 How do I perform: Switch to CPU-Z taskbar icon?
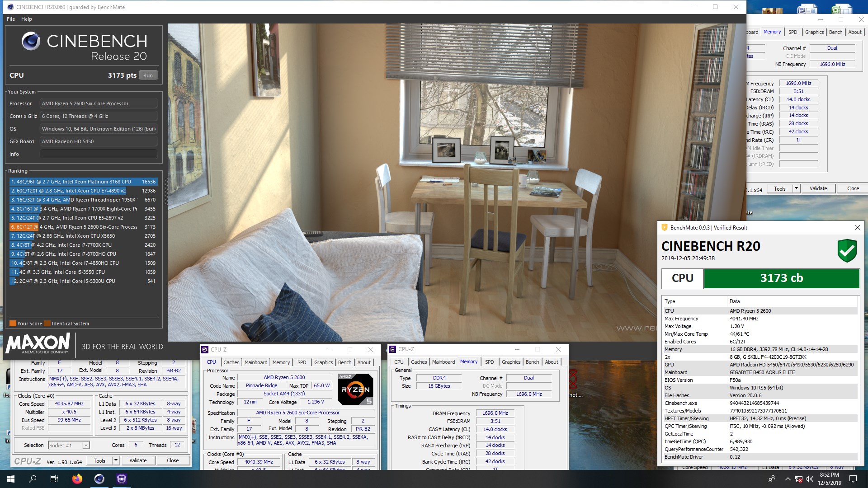tap(122, 479)
